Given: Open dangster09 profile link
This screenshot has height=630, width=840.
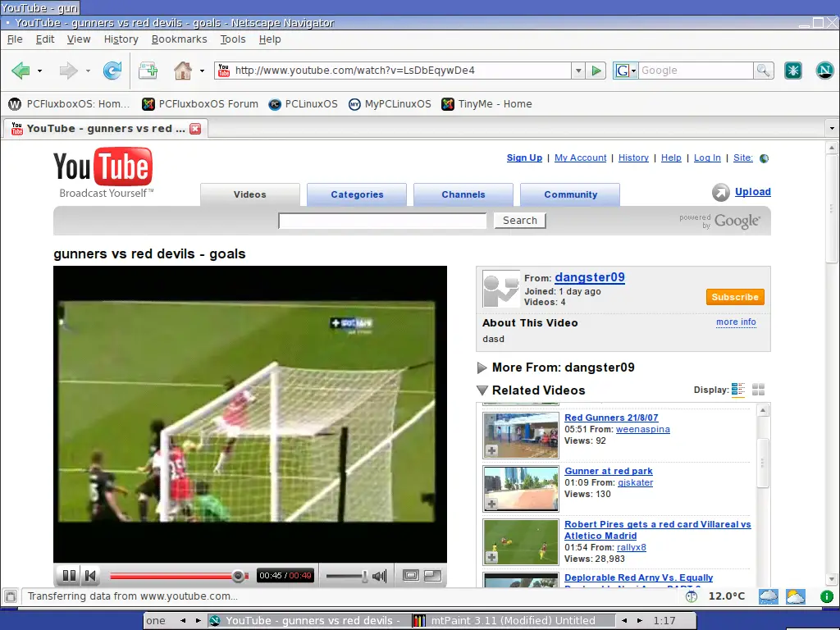Looking at the screenshot, I should point(589,277).
